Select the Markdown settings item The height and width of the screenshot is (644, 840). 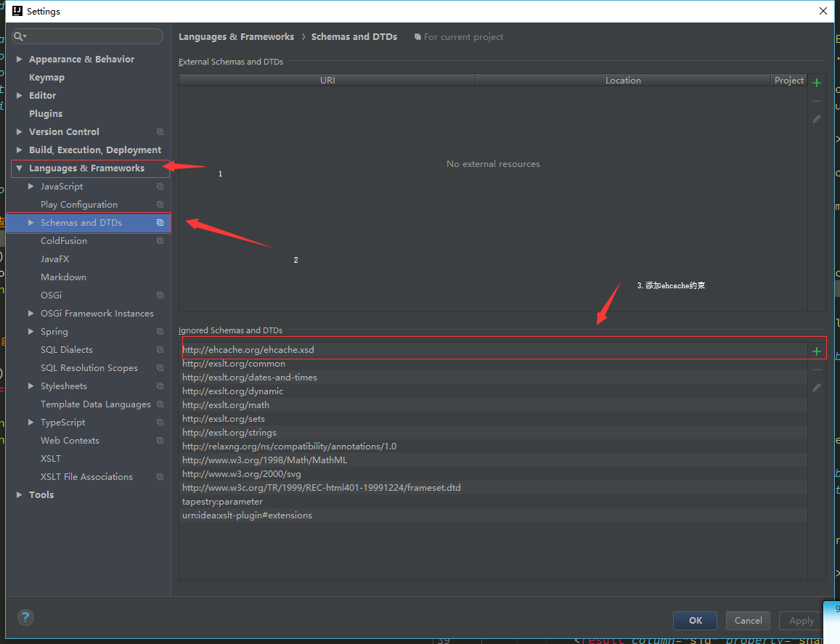point(63,277)
